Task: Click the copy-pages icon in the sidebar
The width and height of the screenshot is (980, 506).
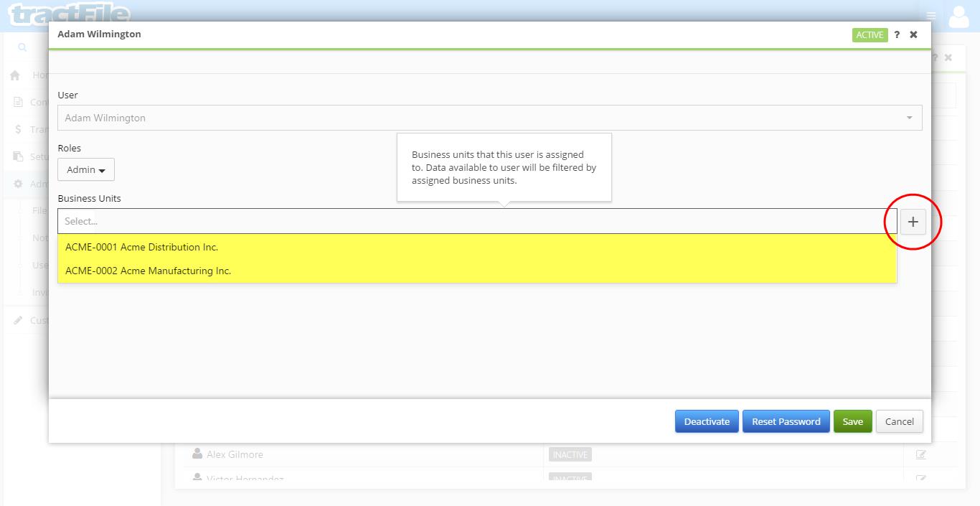Action: 19,156
